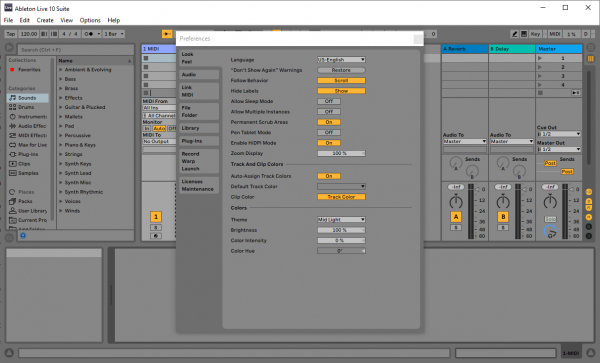Click the Brightness 100% slider
The width and height of the screenshot is (600, 363).
341,230
